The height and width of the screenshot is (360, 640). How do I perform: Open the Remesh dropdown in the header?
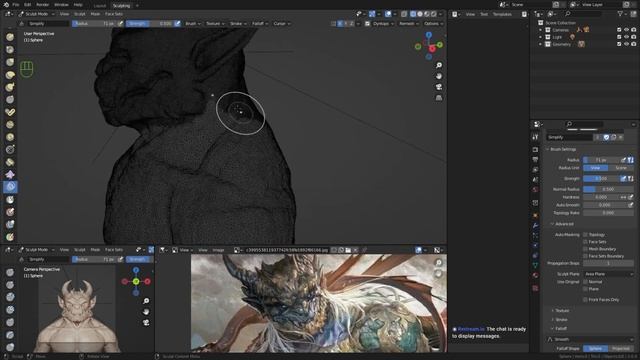409,24
